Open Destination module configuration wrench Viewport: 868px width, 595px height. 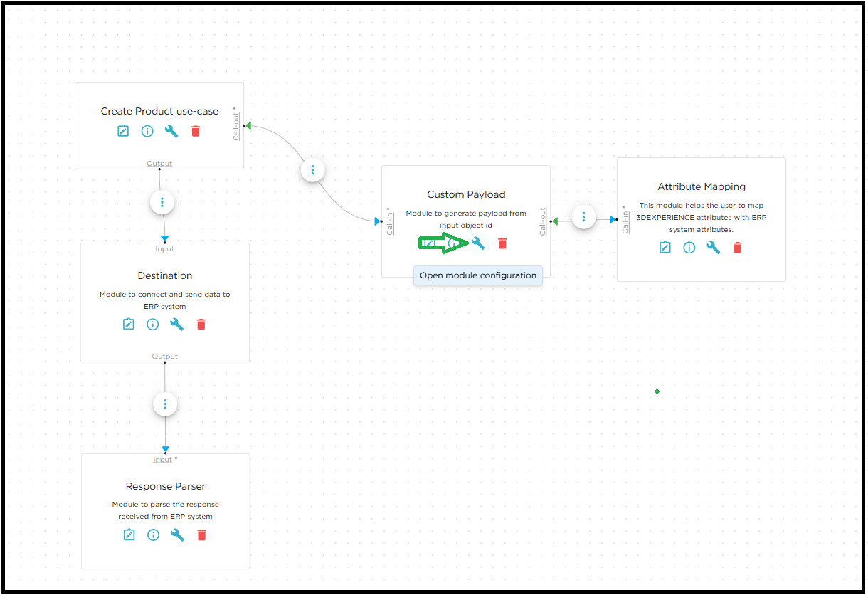176,325
